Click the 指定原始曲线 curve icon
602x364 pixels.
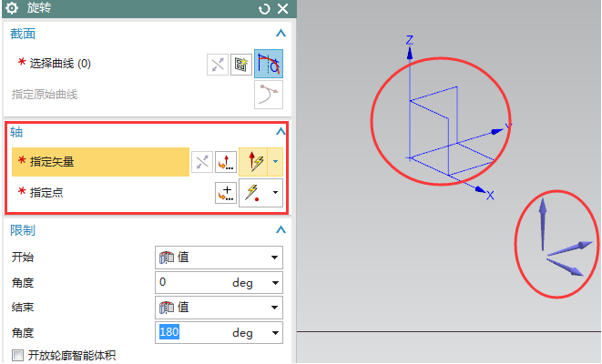268,94
